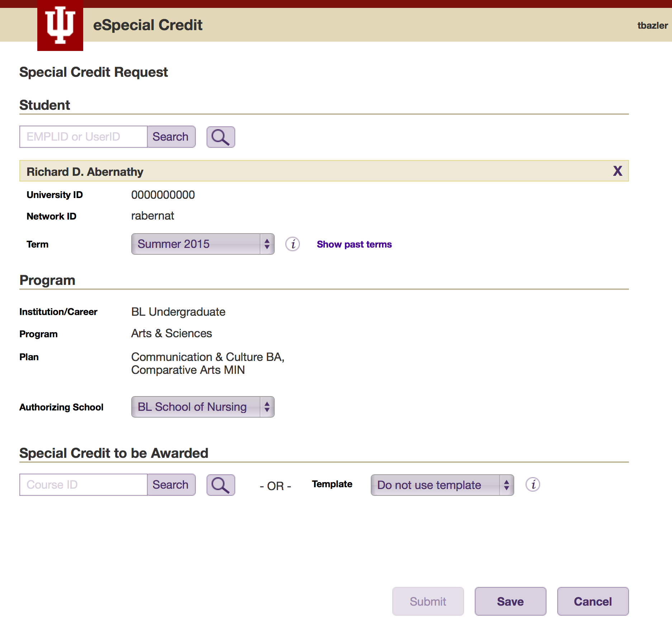Image resolution: width=672 pixels, height=625 pixels.
Task: Click the Show past terms link
Action: point(354,244)
